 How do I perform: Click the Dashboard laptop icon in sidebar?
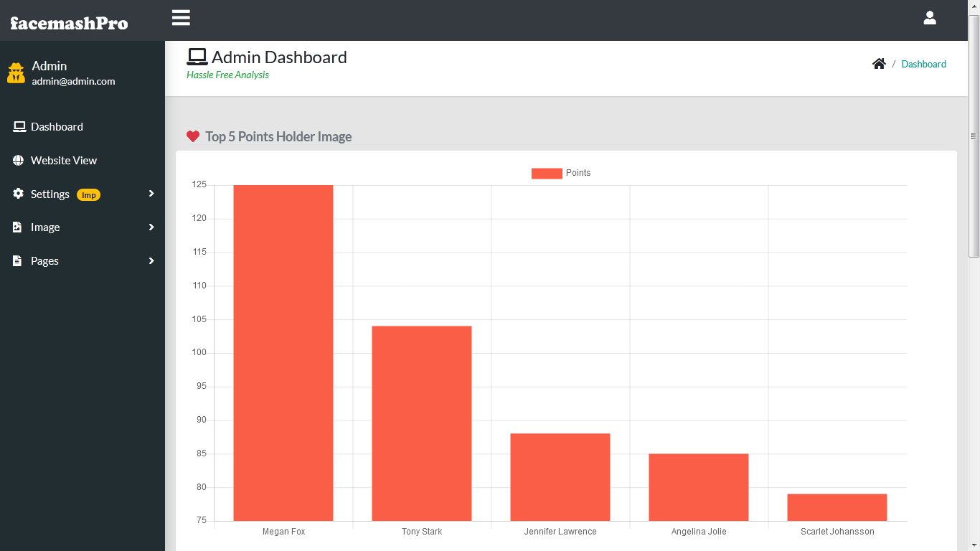(x=19, y=127)
